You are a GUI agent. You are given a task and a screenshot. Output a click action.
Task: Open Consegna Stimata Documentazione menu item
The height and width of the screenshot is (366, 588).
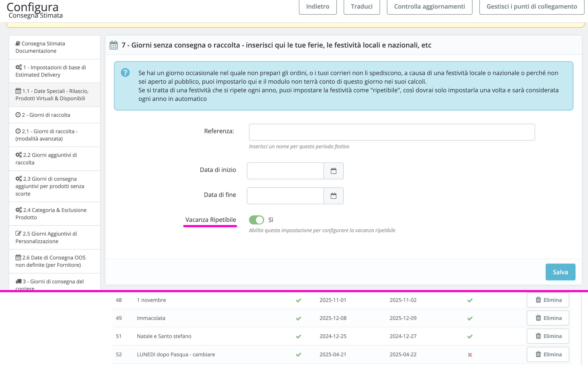(55, 47)
